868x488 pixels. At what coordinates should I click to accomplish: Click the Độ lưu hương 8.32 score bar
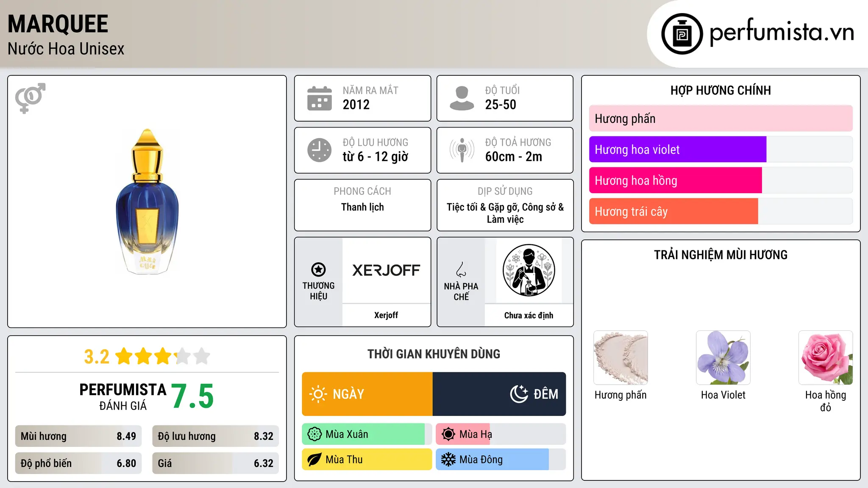216,436
